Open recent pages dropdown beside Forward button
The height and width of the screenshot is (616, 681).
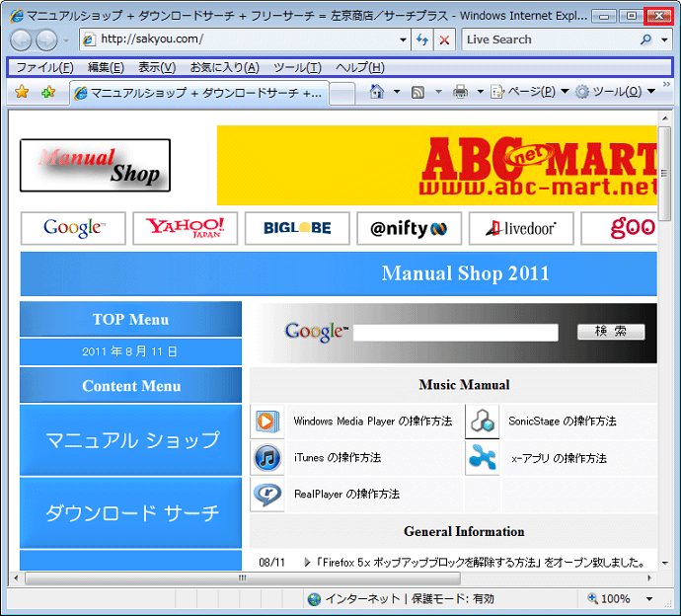[66, 40]
